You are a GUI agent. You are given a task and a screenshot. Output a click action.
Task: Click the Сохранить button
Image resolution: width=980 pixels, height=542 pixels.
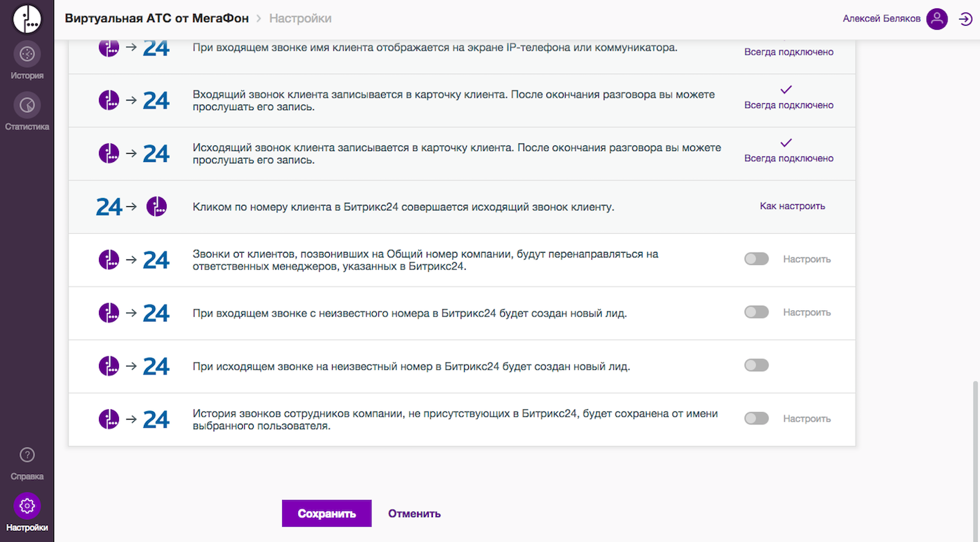[x=326, y=514]
